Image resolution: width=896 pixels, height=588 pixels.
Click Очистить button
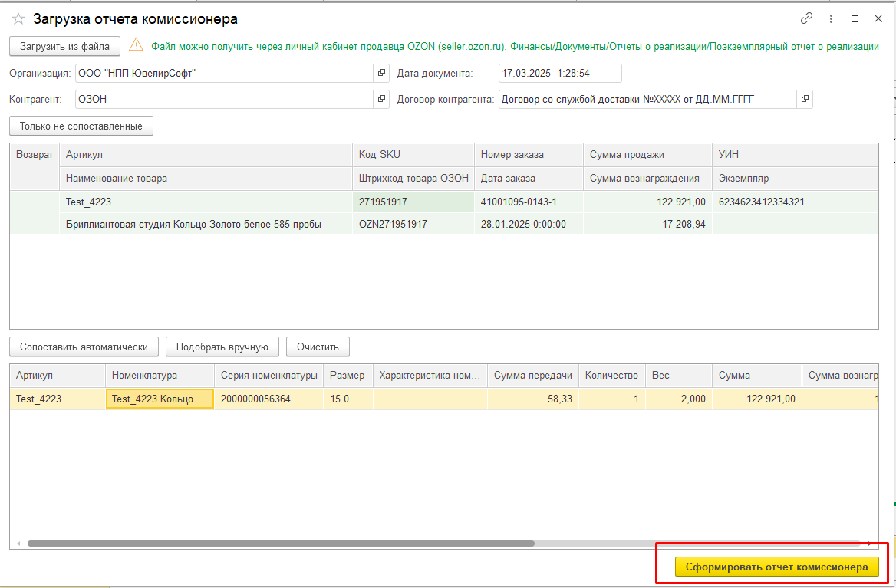coord(318,347)
